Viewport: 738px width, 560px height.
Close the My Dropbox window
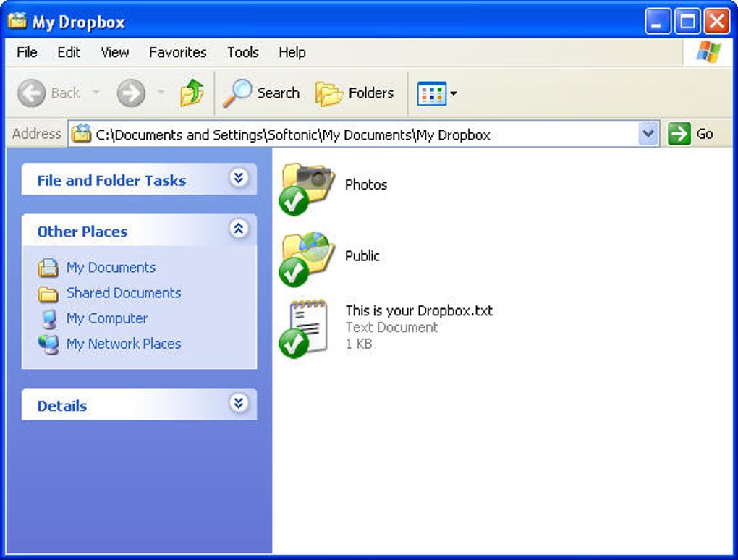tap(716, 21)
